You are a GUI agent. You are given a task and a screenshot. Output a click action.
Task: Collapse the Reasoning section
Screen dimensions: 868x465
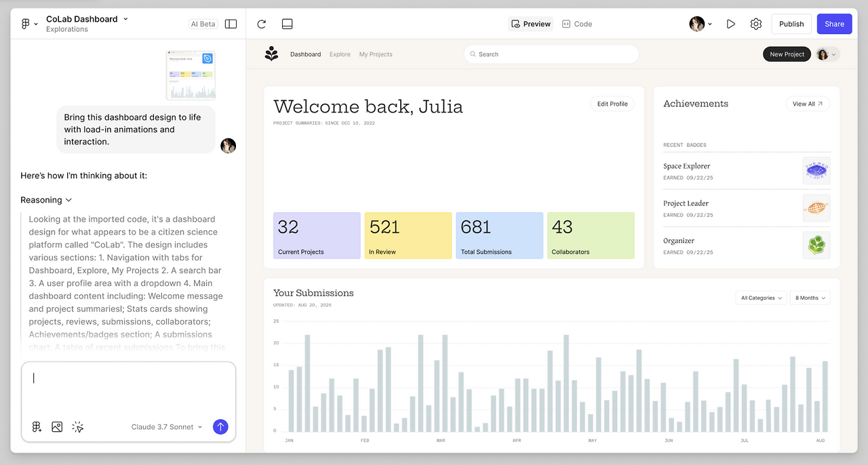(46, 200)
